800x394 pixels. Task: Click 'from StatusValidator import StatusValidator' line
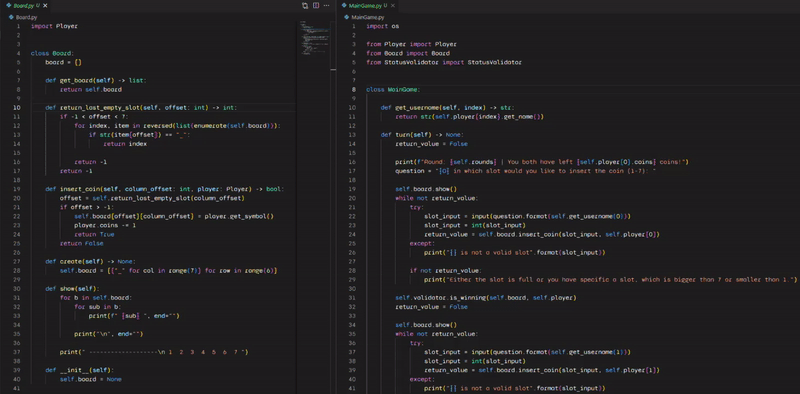[x=444, y=62]
